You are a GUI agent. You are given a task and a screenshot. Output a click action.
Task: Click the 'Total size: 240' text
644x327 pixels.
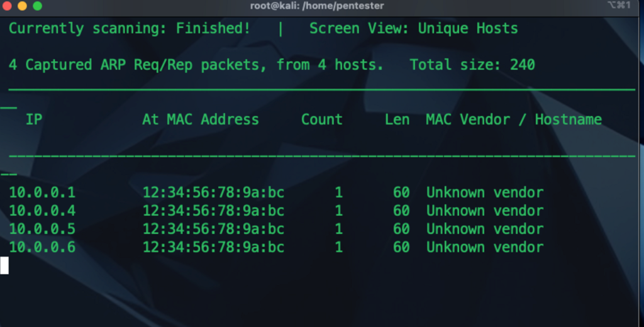pyautogui.click(x=472, y=65)
